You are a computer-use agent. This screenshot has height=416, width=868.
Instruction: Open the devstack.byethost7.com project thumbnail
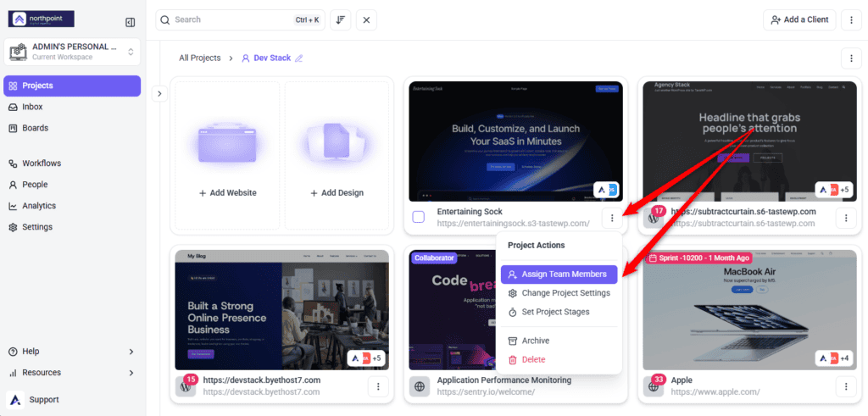(x=281, y=310)
